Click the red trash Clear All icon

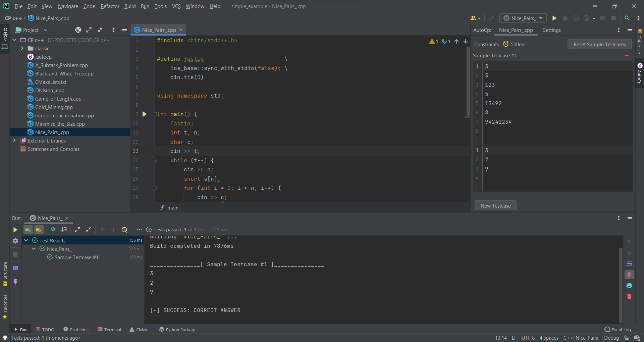coord(629,296)
